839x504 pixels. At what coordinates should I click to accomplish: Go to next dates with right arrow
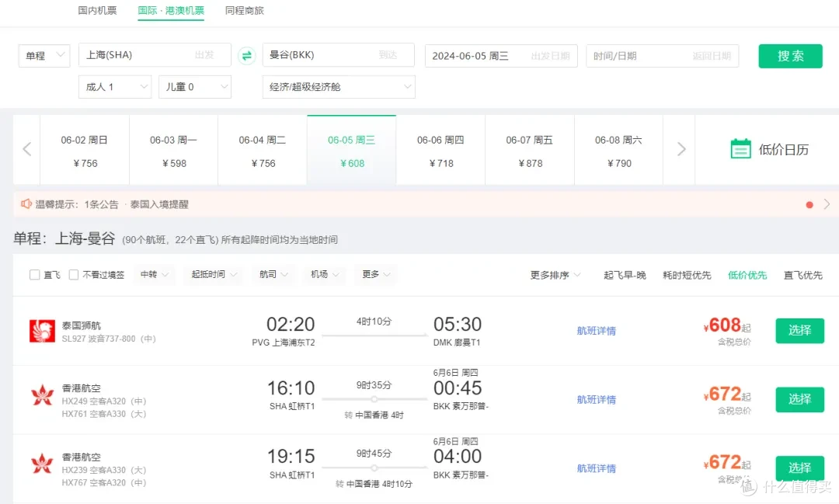tap(681, 149)
